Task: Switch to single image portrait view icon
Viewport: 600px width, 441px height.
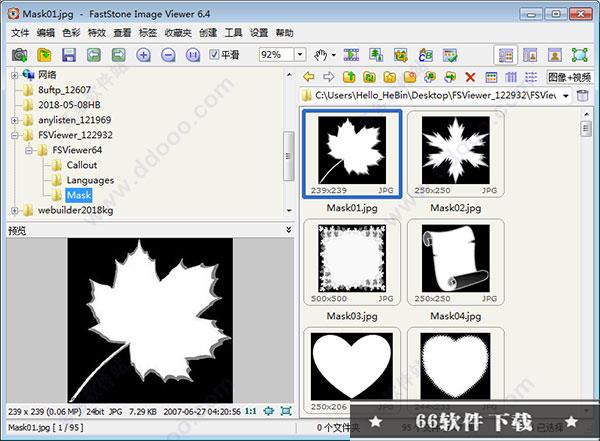Action: coord(555,56)
